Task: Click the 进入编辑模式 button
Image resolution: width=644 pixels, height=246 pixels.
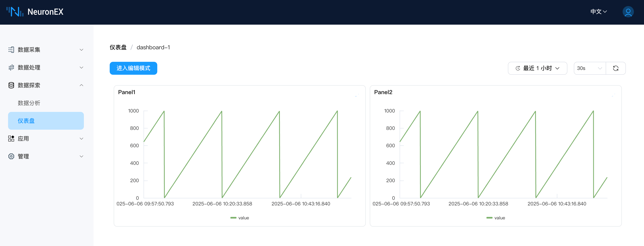Action: click(133, 68)
